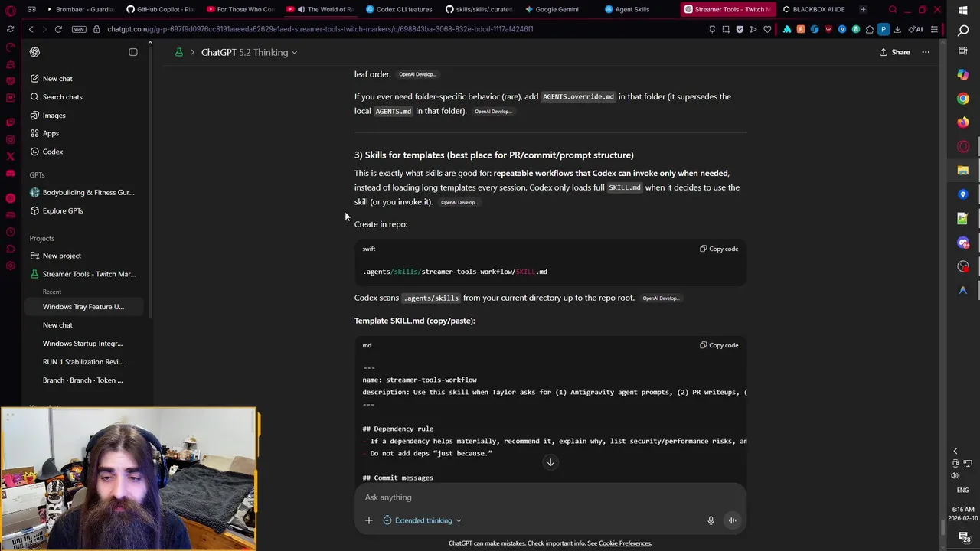Click the webcam overlay thumbnail
Viewport: 980px width, 551px height.
click(x=129, y=479)
